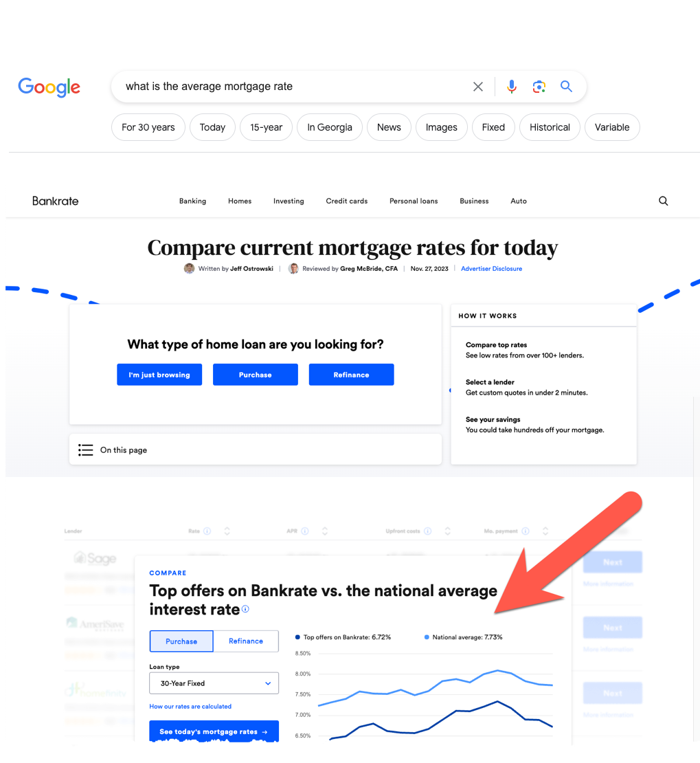700x763 pixels.
Task: Select the Purchase tab in the Compare widget
Action: coord(181,641)
